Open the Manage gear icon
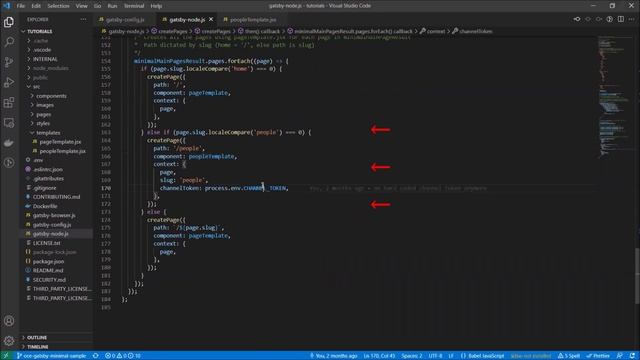 [9, 340]
